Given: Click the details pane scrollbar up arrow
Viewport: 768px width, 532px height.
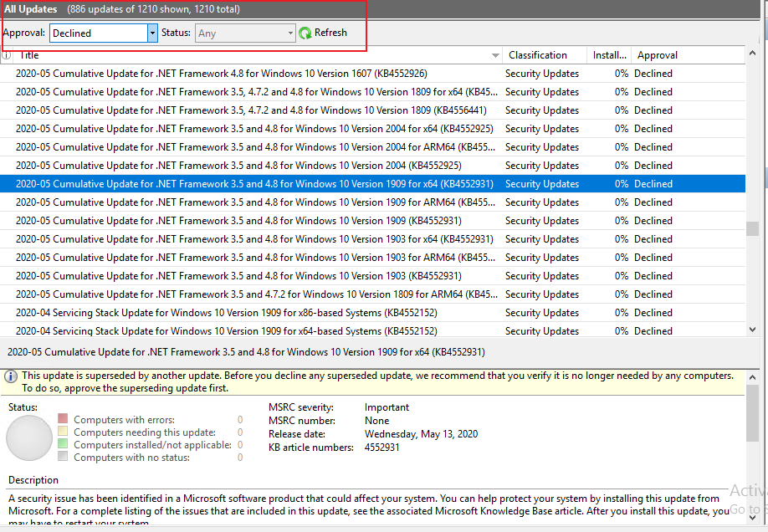Looking at the screenshot, I should (753, 377).
